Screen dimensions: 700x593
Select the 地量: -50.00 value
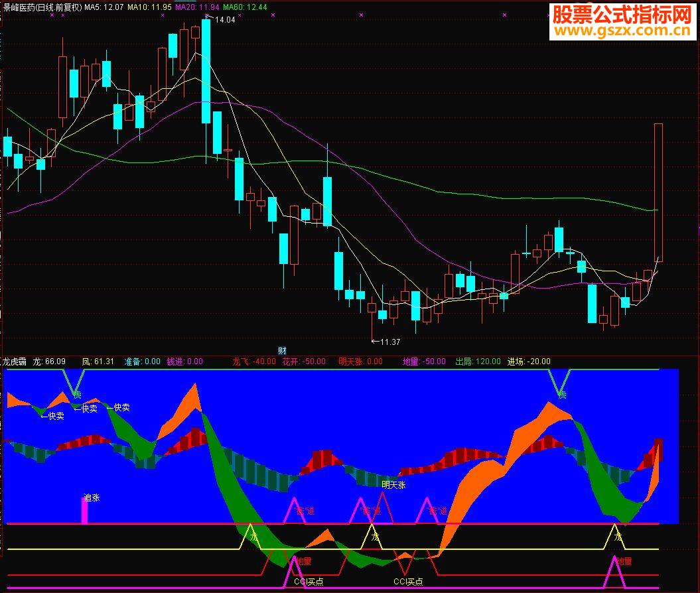point(424,362)
